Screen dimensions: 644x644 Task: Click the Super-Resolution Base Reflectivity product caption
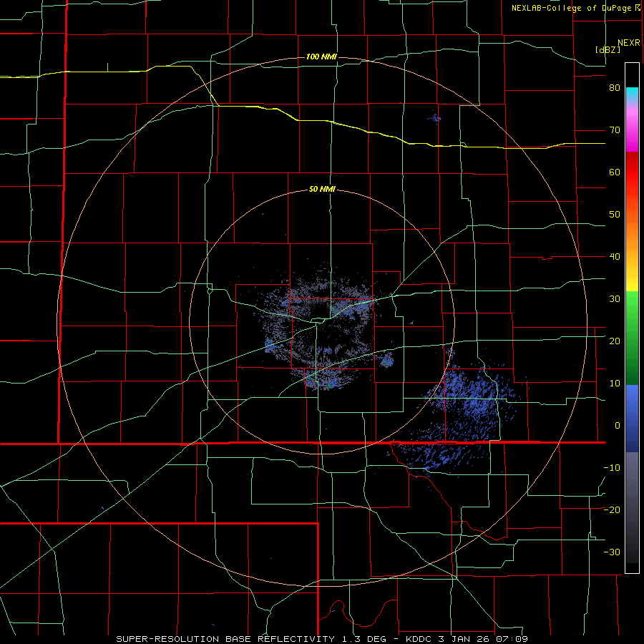[x=321, y=639]
